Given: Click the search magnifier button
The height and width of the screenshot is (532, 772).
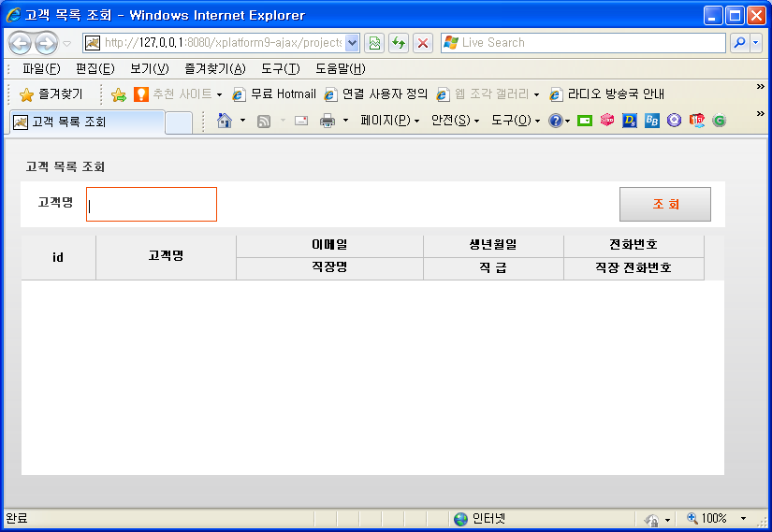Looking at the screenshot, I should click(x=739, y=43).
